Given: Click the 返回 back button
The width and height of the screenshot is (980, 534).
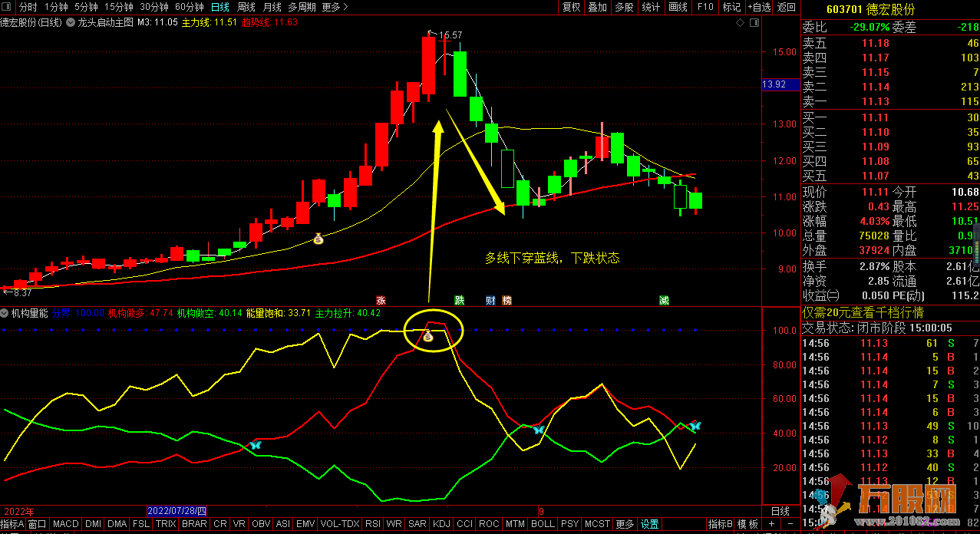Looking at the screenshot, I should [787, 7].
